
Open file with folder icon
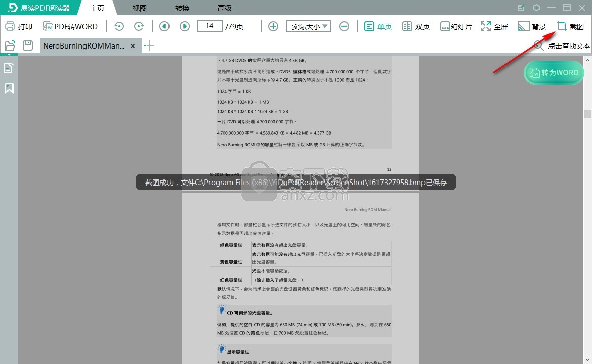point(10,45)
